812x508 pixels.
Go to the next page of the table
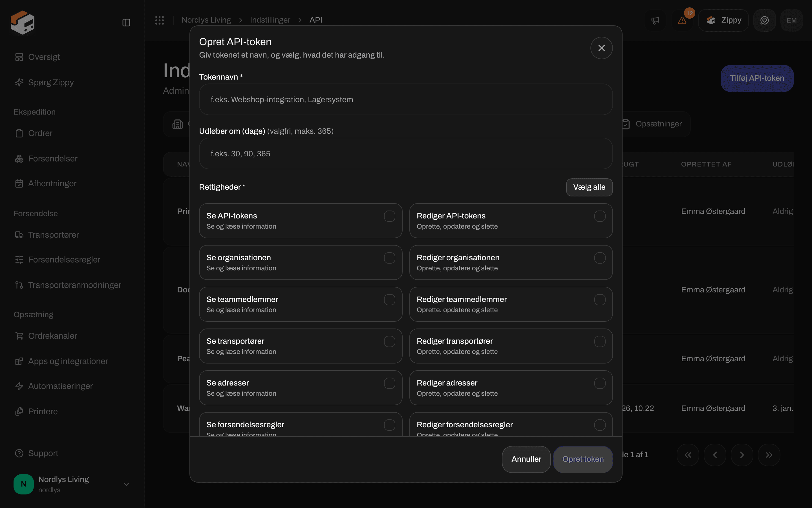(x=742, y=455)
